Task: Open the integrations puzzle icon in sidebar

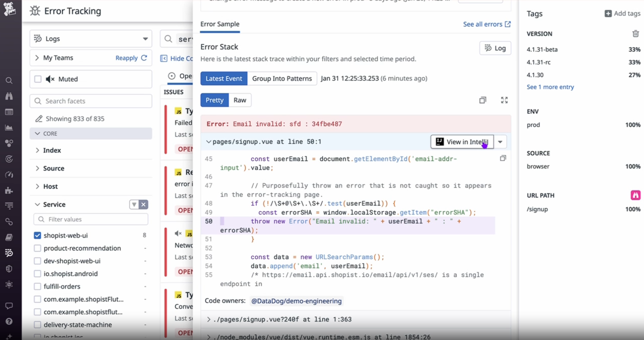Action: 9,190
